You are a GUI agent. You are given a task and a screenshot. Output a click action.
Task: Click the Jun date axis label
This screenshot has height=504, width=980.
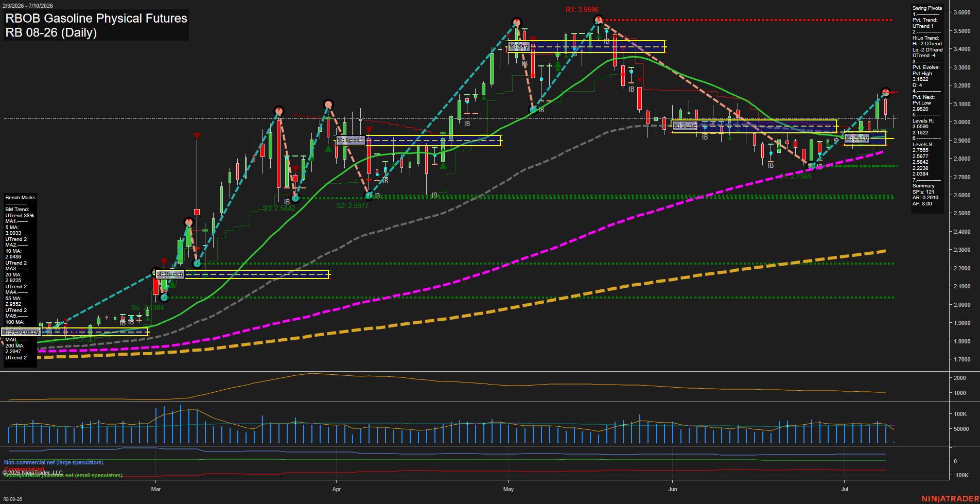pos(673,489)
